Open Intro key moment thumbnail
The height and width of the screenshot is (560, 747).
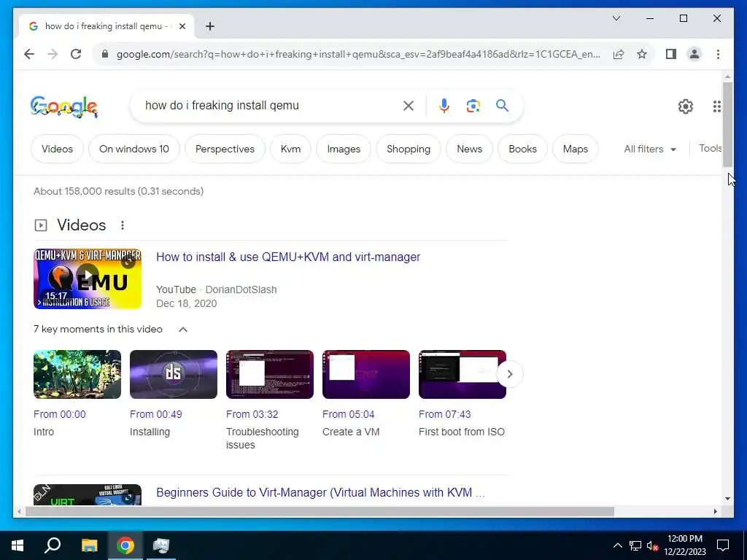pos(77,374)
